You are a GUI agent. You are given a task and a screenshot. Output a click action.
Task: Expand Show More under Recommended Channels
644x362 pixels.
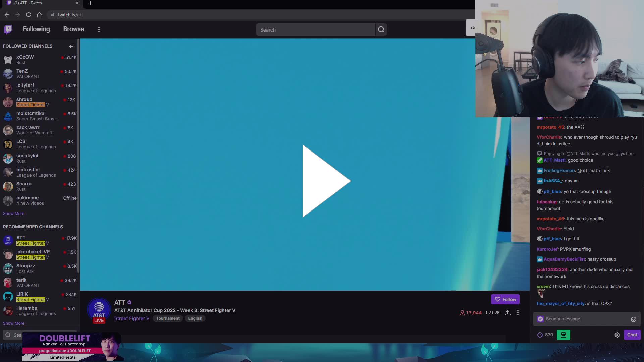point(14,323)
